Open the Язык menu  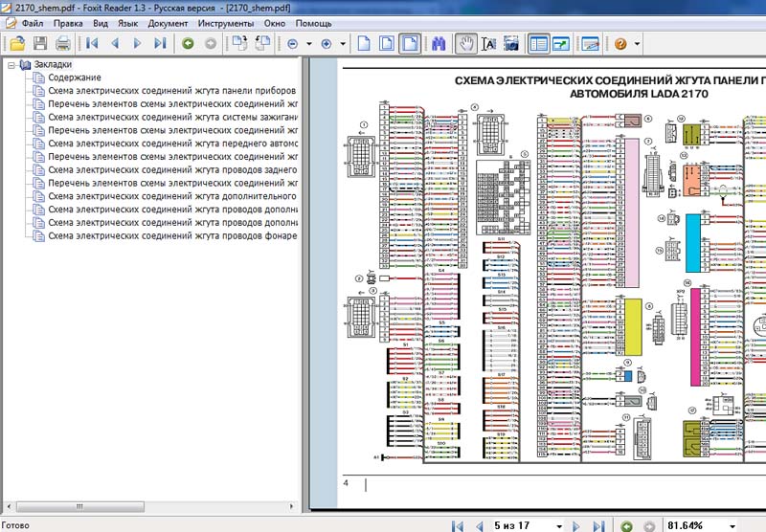point(127,23)
